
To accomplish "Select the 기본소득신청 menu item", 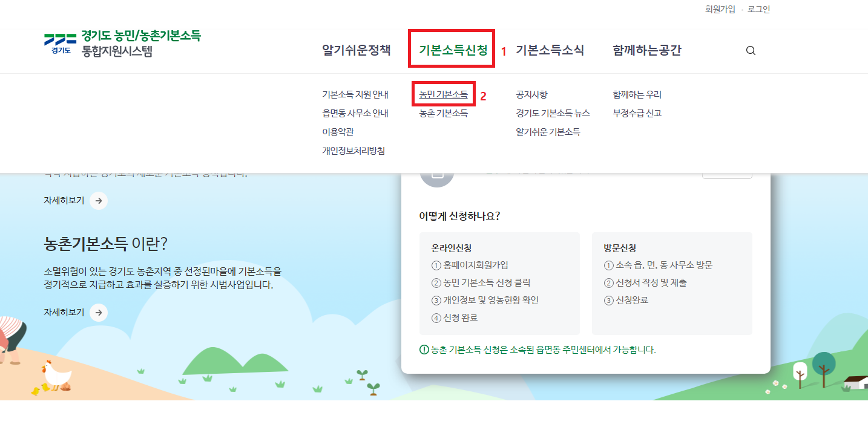I will (451, 50).
